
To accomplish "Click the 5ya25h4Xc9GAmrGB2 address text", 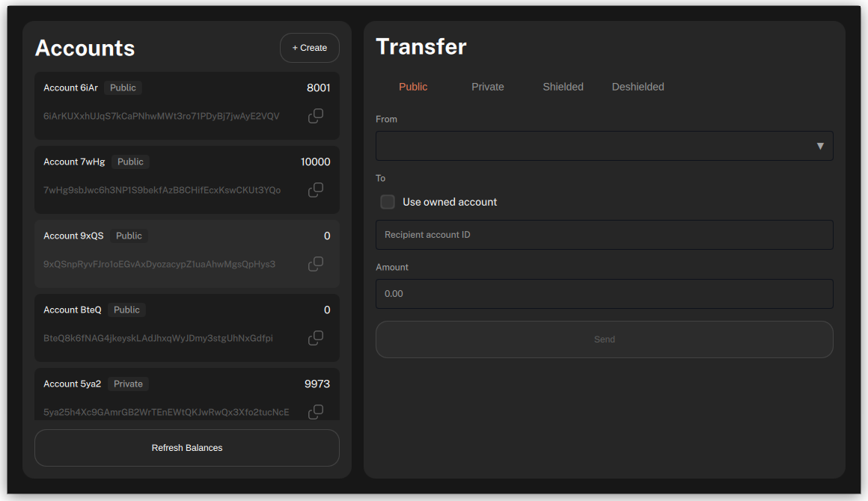I will click(166, 413).
